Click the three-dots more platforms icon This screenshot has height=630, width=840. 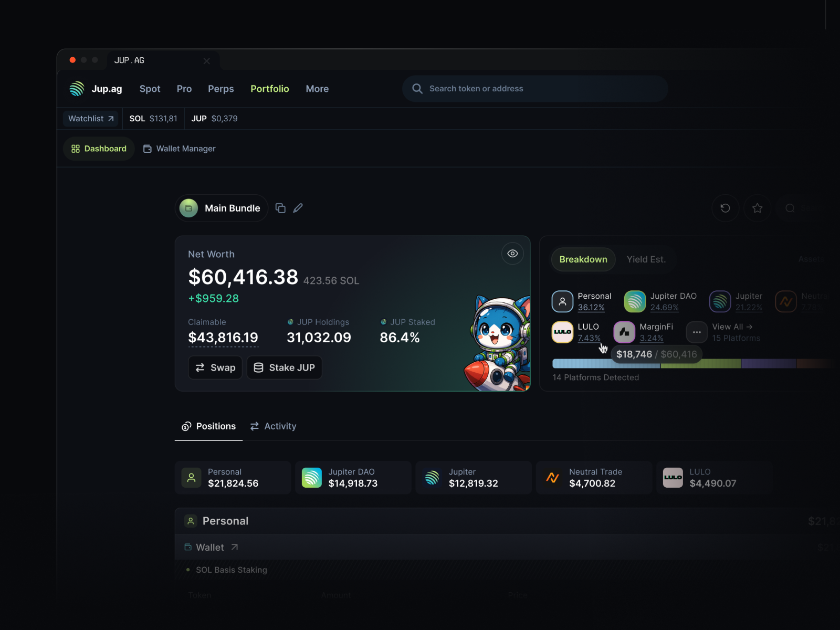pyautogui.click(x=697, y=332)
